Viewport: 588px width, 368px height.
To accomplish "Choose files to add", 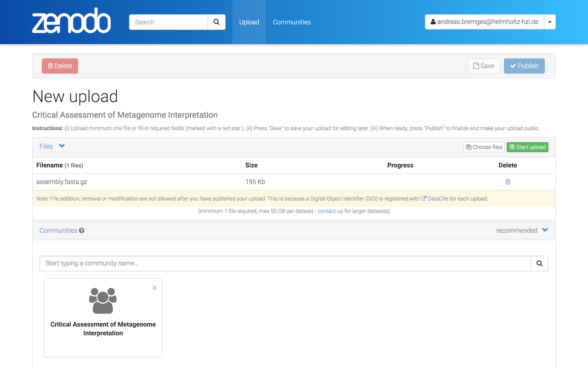I will click(x=484, y=147).
